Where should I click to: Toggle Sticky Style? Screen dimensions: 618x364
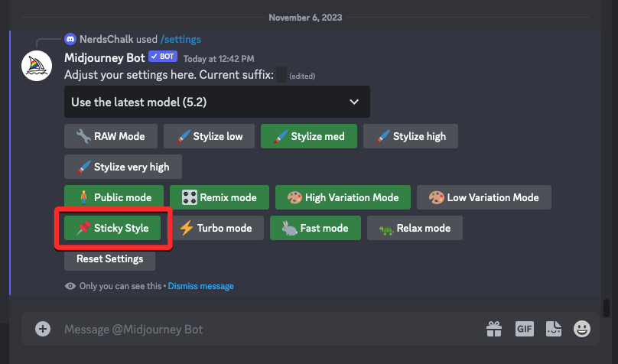click(112, 228)
